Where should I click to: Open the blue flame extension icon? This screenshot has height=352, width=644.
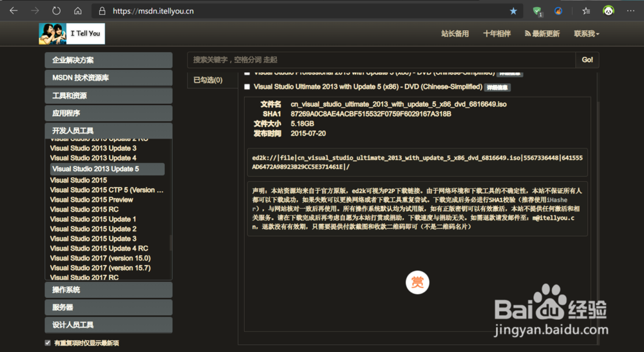coord(558,11)
